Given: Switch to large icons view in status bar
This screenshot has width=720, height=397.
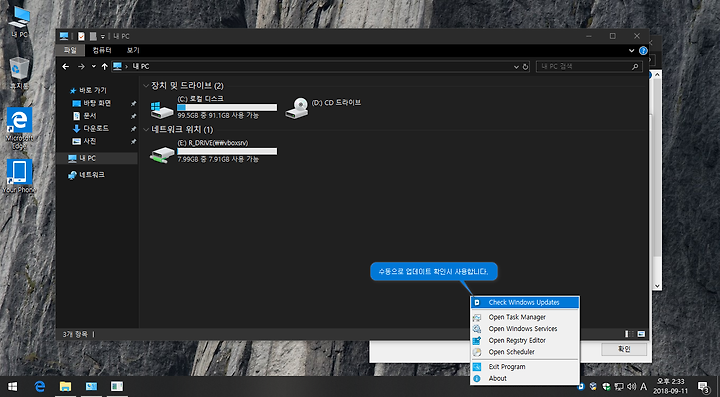Looking at the screenshot, I should tap(641, 334).
